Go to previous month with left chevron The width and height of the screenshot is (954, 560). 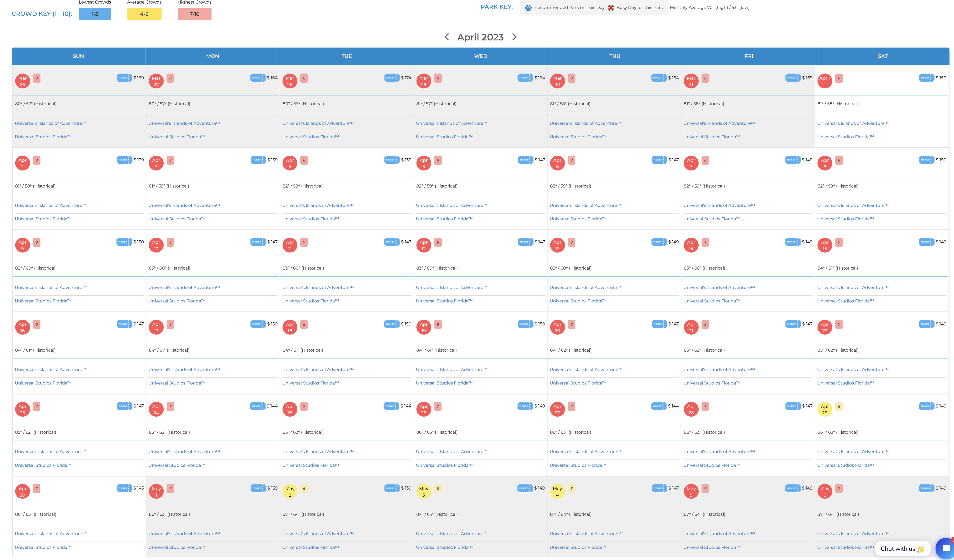[447, 37]
